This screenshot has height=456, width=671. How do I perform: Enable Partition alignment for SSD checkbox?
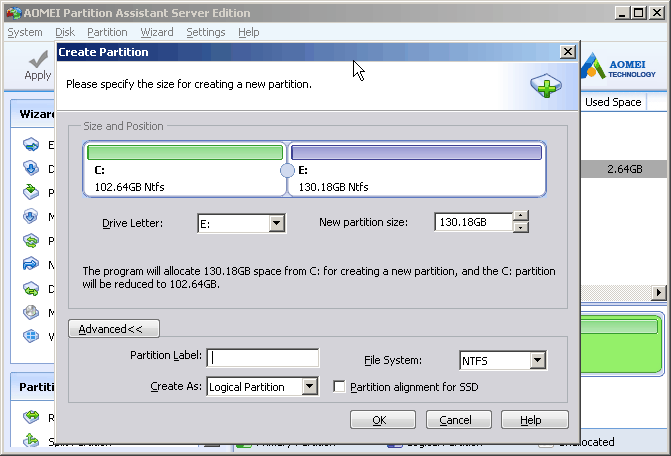click(x=339, y=387)
